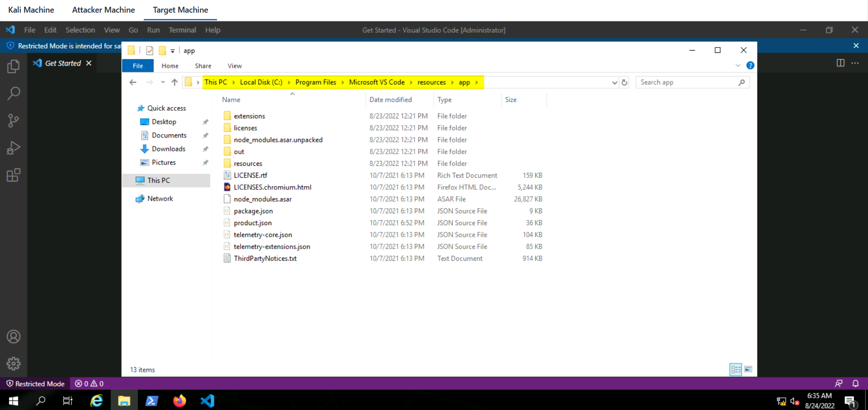Open Accounts icon in VS Code activity bar

click(14, 337)
